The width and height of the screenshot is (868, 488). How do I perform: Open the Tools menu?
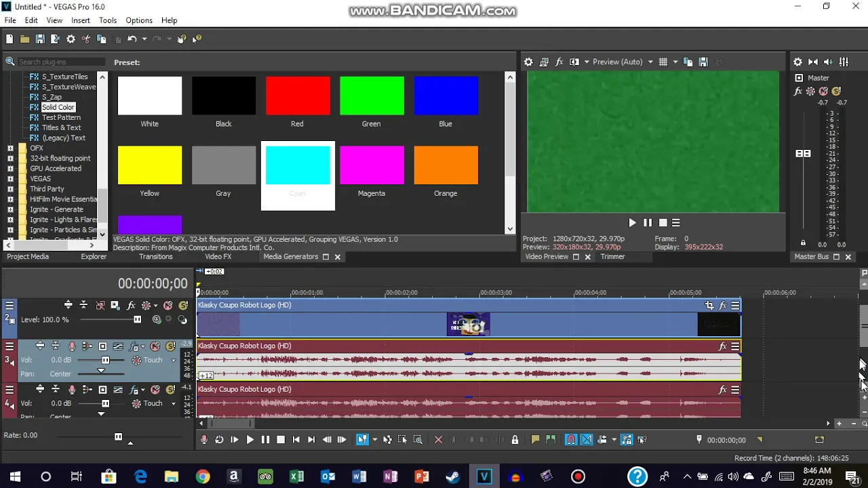coord(108,20)
